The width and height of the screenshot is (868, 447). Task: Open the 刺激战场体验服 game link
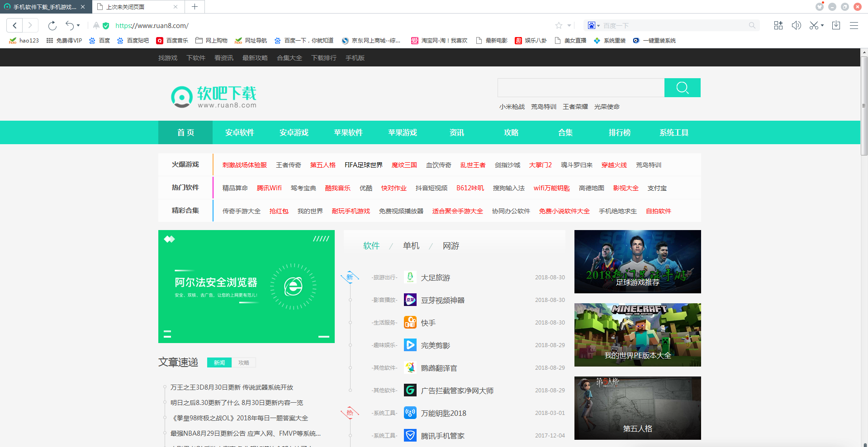click(x=245, y=165)
